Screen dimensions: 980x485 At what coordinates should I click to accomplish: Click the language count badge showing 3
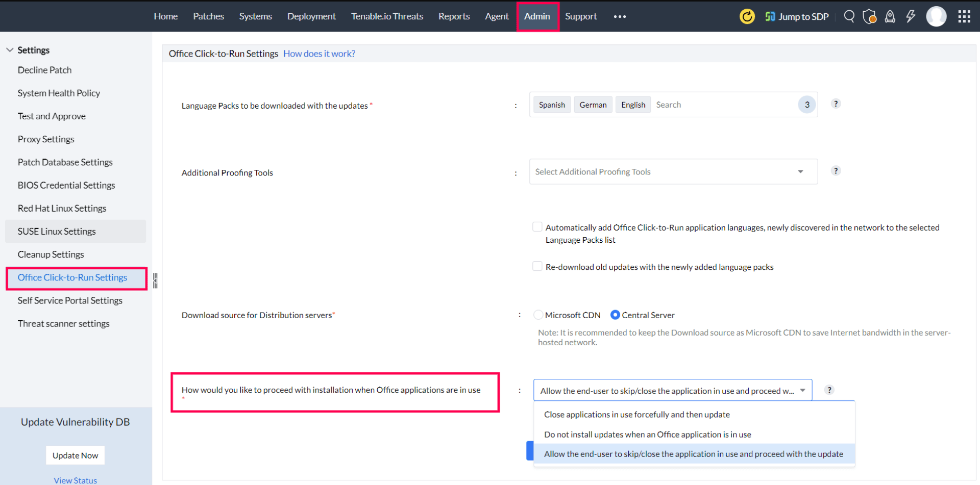[807, 105]
